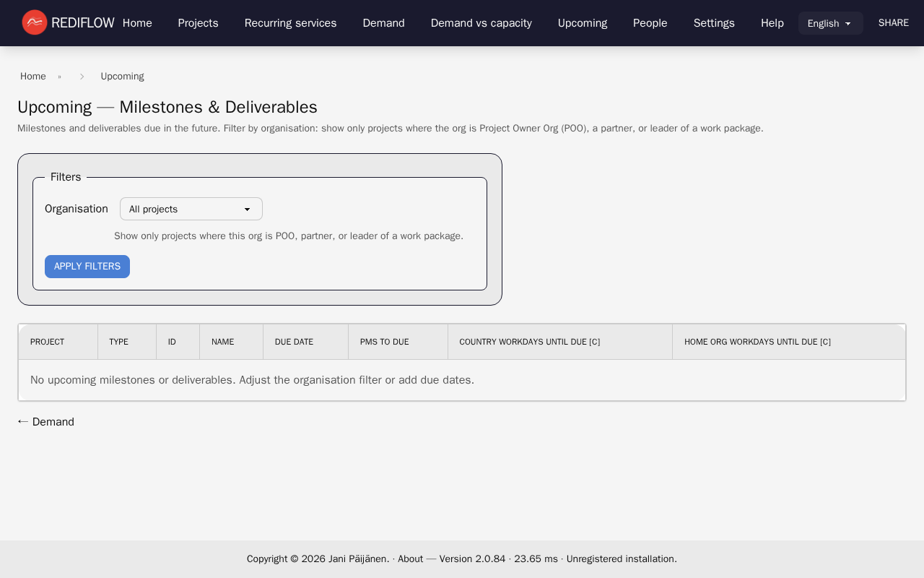Expand the English language dropdown

(830, 23)
